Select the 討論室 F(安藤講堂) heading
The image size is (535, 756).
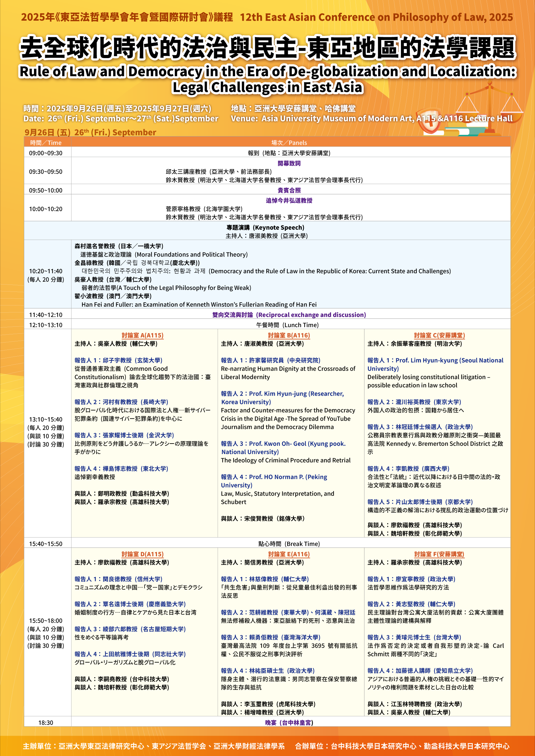(x=439, y=554)
